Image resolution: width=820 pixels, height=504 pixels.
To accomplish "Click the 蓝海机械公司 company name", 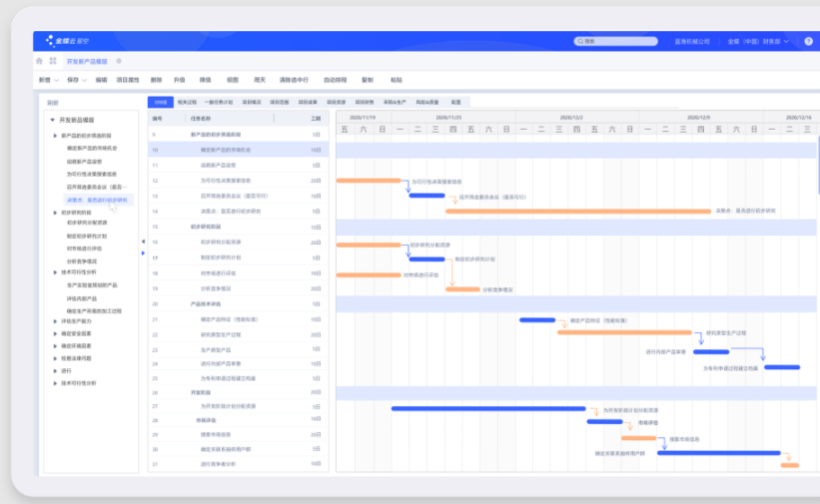I will pos(692,41).
